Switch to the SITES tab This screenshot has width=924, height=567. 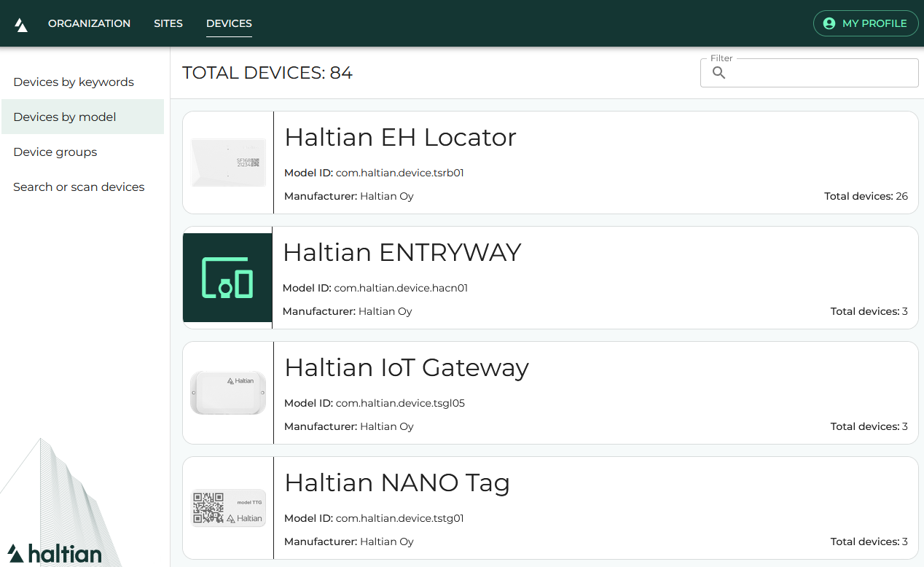tap(168, 23)
